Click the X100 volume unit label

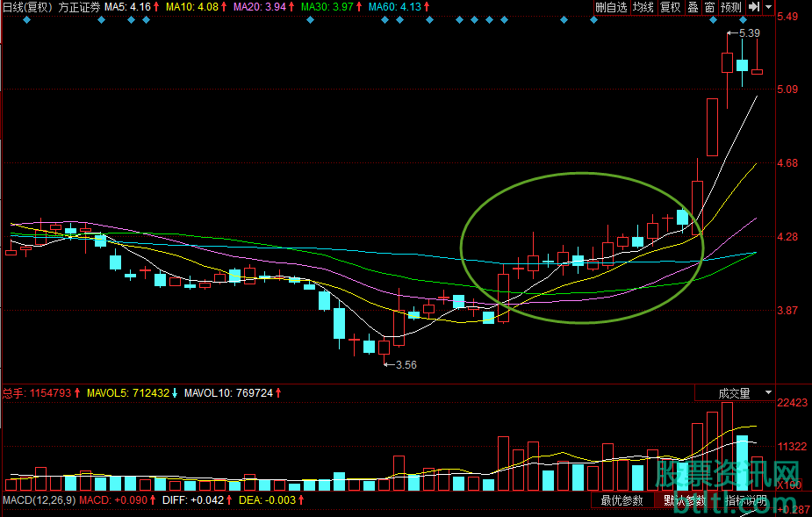pyautogui.click(x=789, y=485)
